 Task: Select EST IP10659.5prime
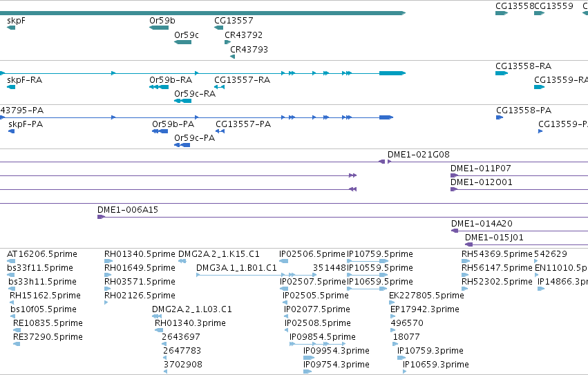(x=367, y=289)
